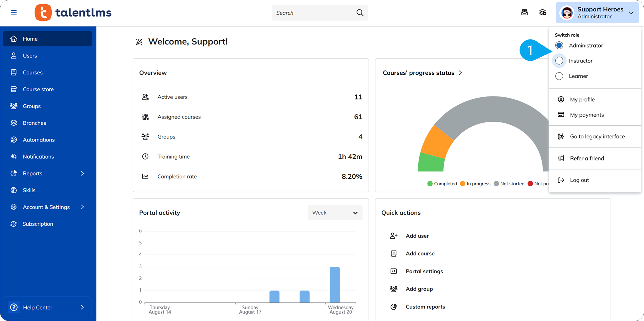Click the Add user icon
Viewport: 644px width, 321px height.
click(x=393, y=236)
